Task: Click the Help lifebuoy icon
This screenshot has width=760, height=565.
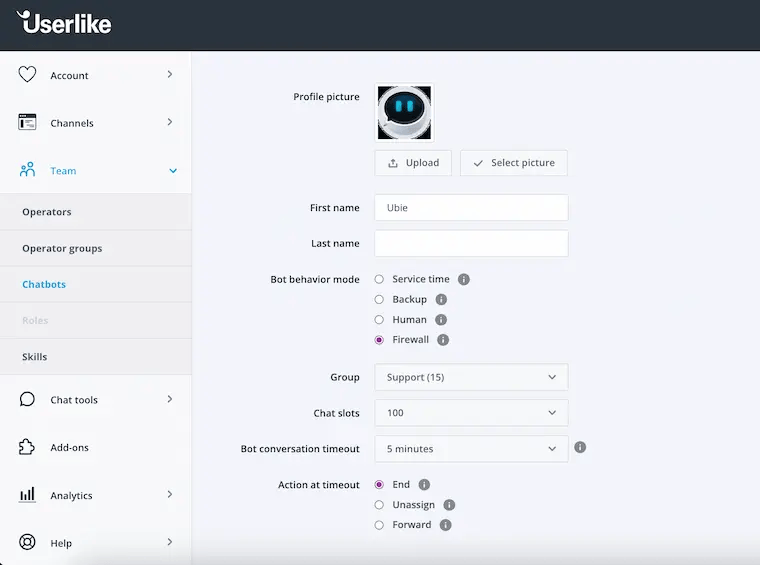Action: (x=28, y=543)
